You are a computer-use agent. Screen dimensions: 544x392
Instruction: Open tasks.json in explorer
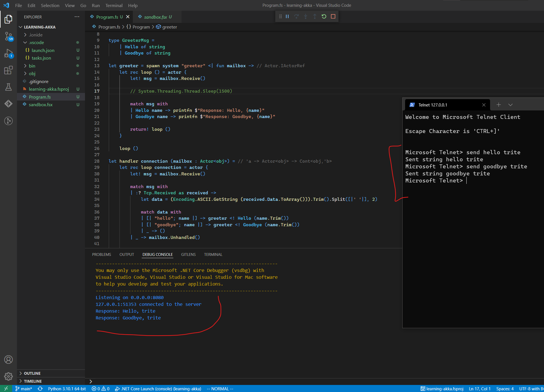(x=51, y=58)
